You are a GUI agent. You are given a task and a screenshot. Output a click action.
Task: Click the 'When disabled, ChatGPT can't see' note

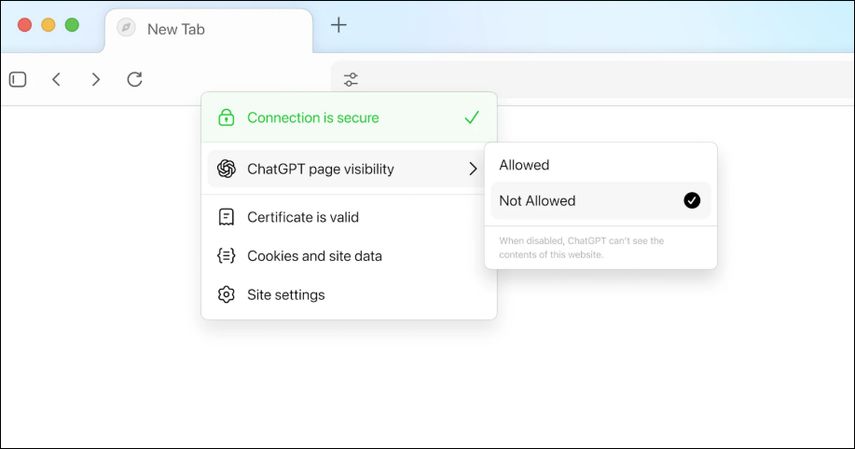[581, 248]
